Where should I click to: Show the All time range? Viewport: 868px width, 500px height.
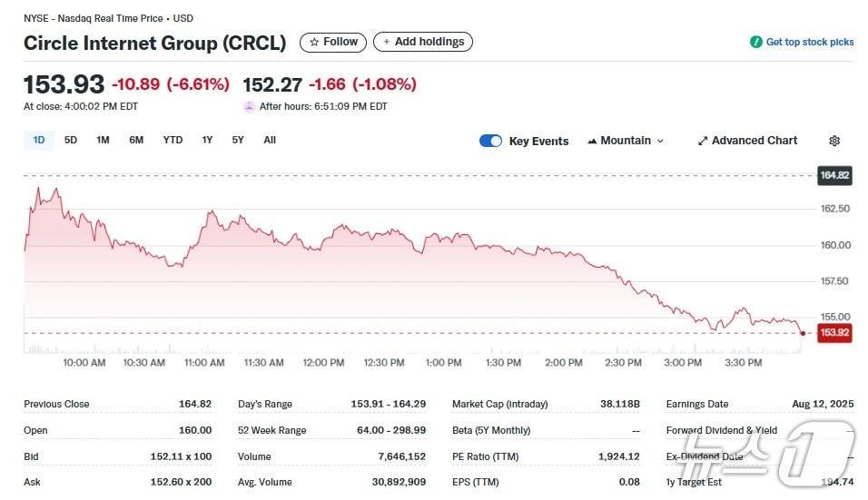click(x=270, y=140)
